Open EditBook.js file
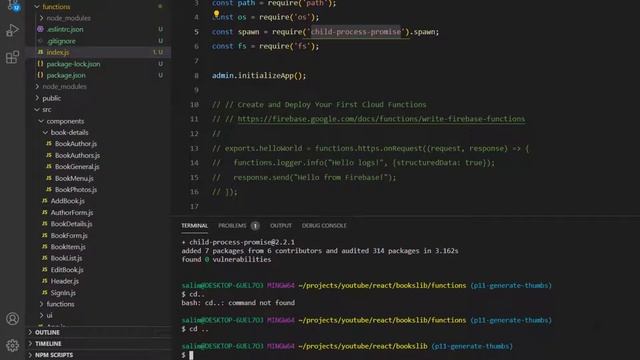 (67, 270)
